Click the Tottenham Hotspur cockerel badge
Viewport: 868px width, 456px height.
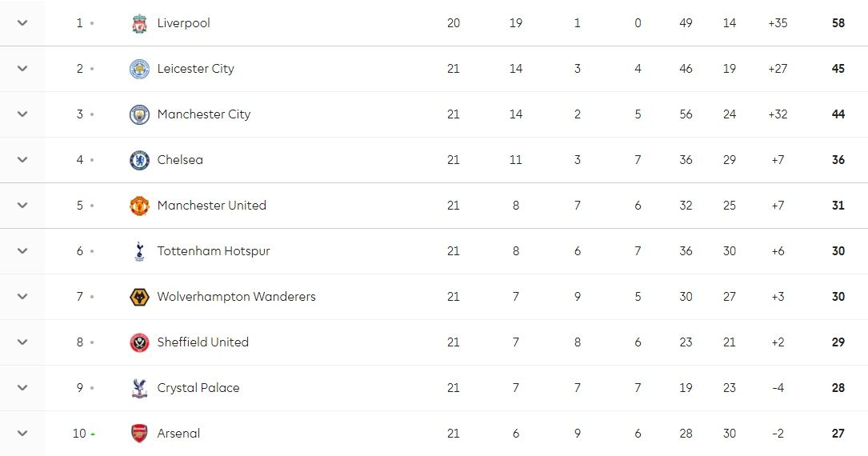(139, 251)
